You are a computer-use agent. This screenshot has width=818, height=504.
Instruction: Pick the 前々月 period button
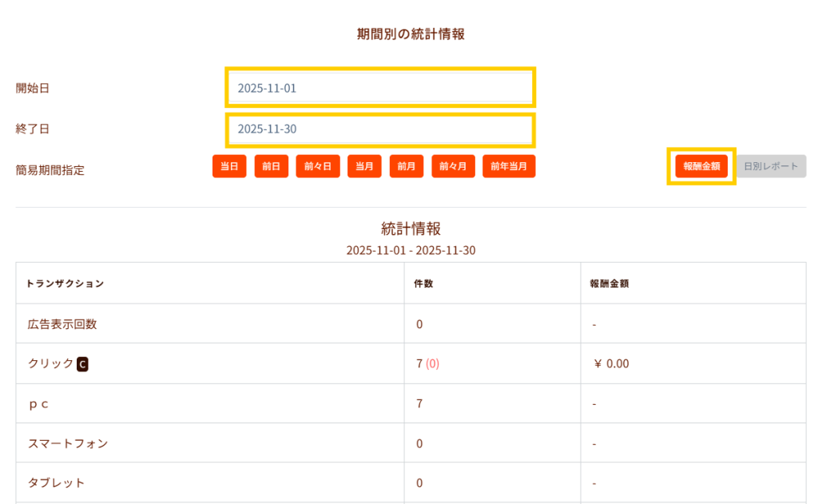[x=454, y=166]
